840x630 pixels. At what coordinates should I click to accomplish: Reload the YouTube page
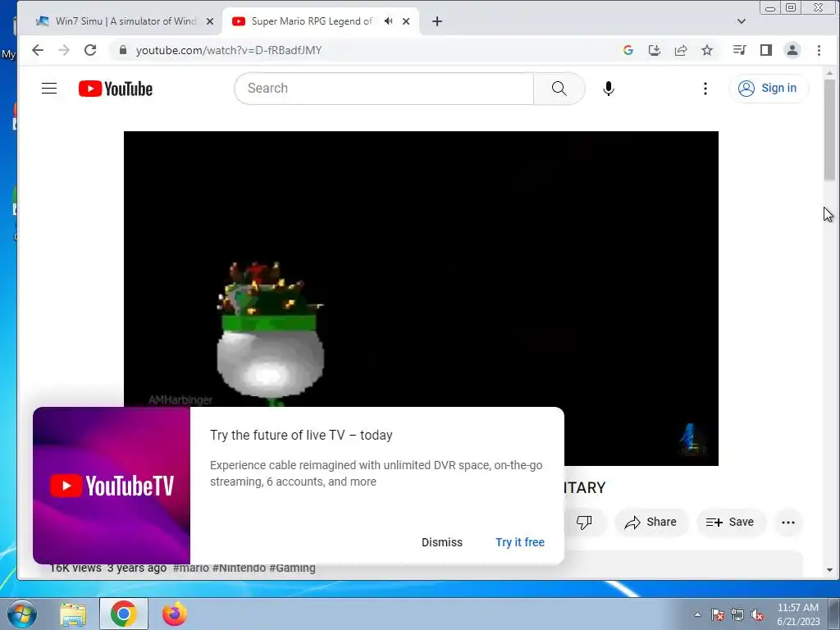click(x=90, y=50)
